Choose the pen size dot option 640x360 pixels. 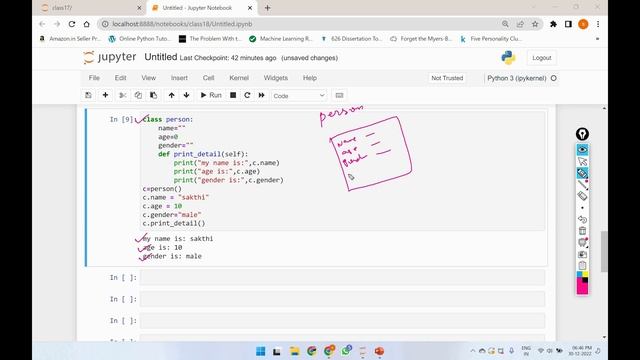coord(582,208)
